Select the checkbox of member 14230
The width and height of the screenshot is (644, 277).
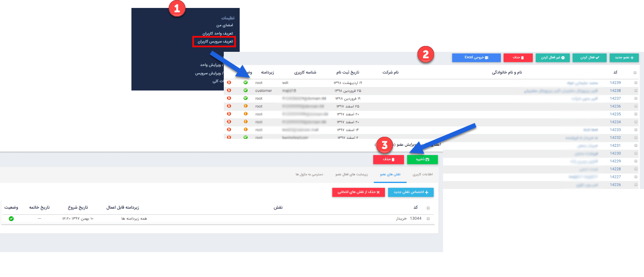coord(636,153)
